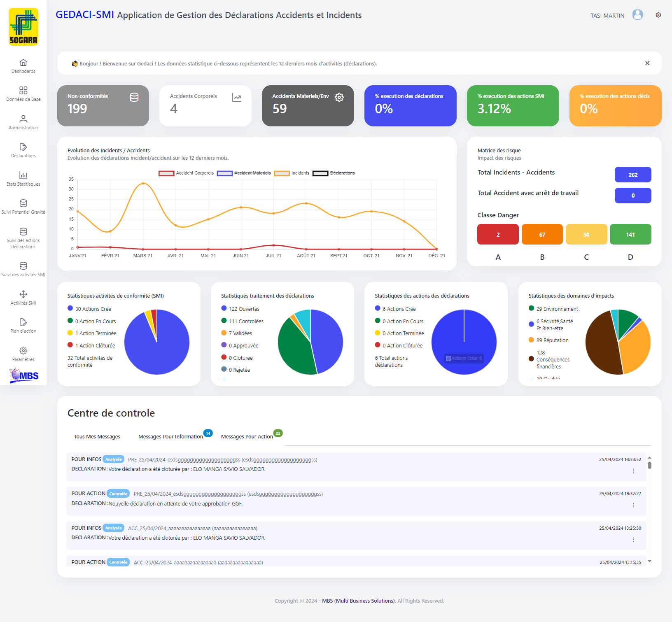The width and height of the screenshot is (672, 622).
Task: Open Activités SMI move icon
Action: [x=23, y=294]
